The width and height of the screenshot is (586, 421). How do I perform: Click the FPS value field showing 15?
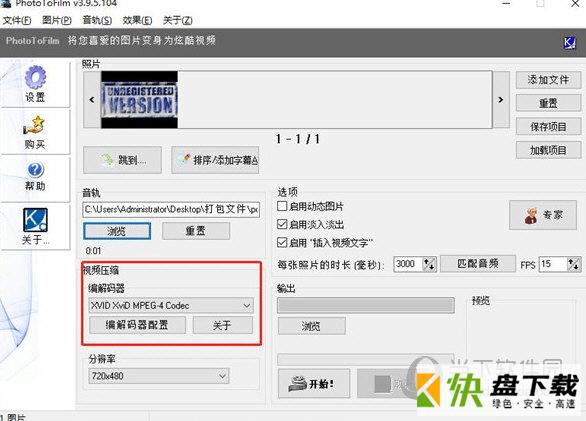553,264
